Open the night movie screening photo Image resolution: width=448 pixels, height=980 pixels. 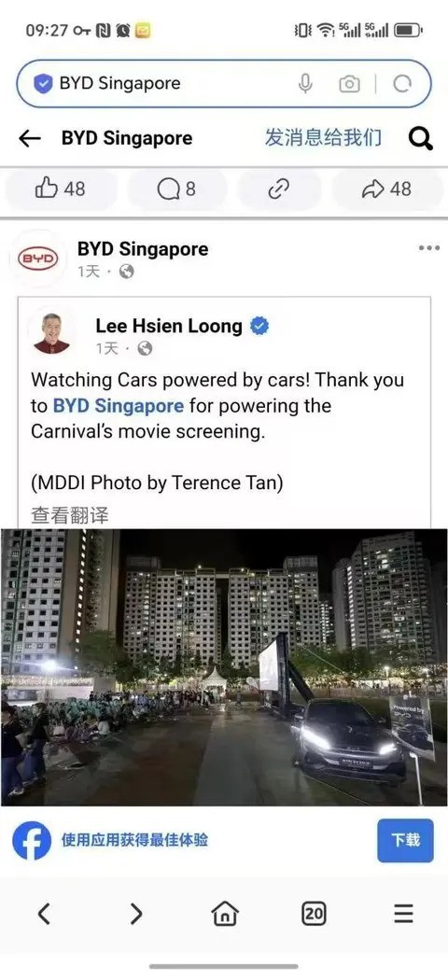click(x=224, y=667)
